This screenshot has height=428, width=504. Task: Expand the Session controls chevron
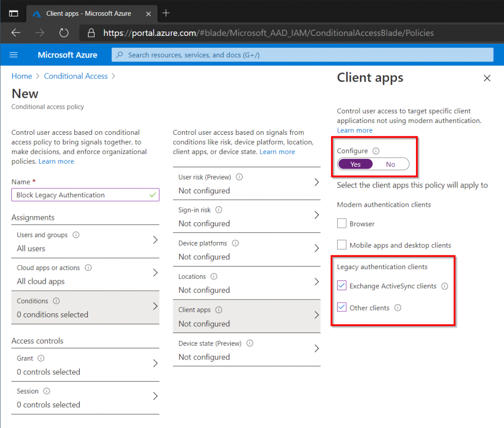[x=155, y=396]
